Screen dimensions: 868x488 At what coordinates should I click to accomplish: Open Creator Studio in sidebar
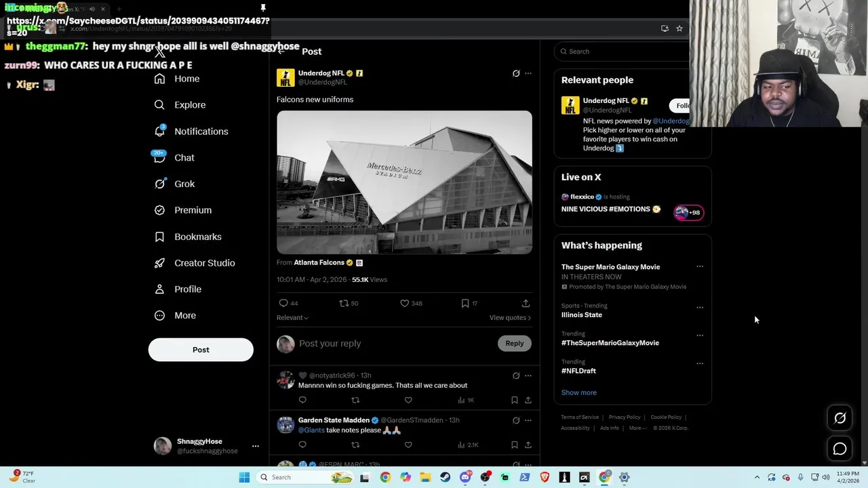tap(195, 263)
